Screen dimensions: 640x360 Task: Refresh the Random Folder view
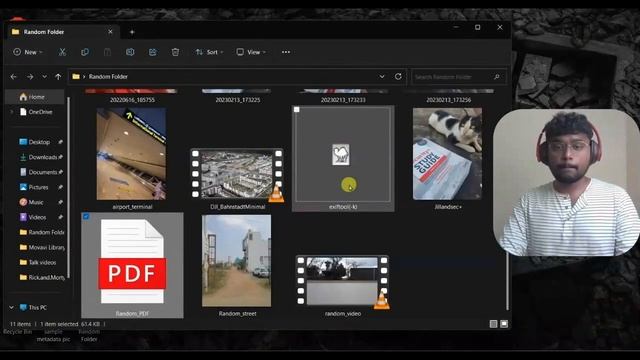tap(398, 76)
